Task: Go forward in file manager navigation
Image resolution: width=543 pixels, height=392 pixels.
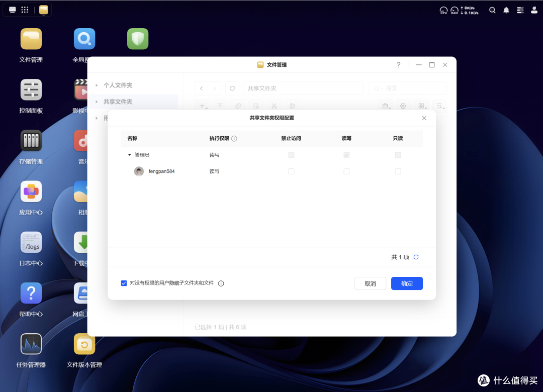Action: [215, 88]
